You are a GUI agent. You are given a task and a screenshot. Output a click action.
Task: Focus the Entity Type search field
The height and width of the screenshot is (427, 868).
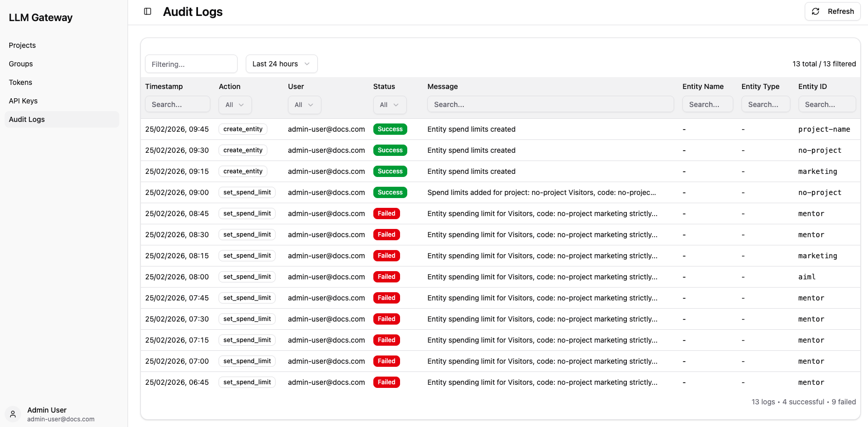click(x=766, y=104)
